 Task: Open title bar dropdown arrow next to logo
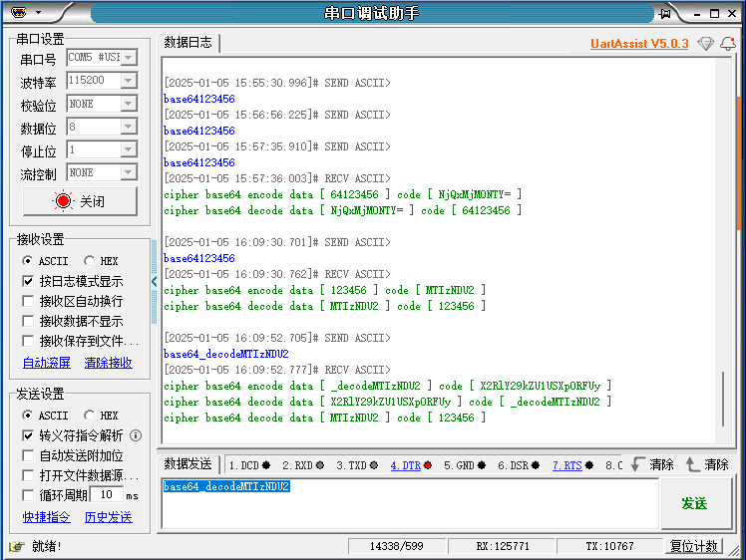(39, 13)
